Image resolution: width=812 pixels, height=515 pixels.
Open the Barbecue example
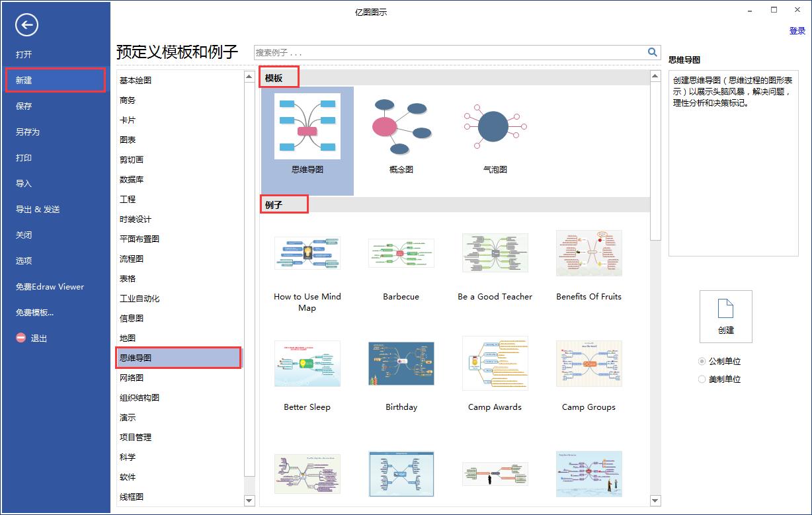pos(401,253)
